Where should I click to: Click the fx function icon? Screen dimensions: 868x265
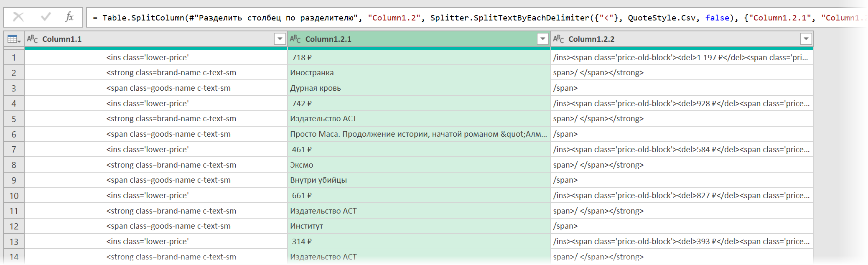coord(69,17)
